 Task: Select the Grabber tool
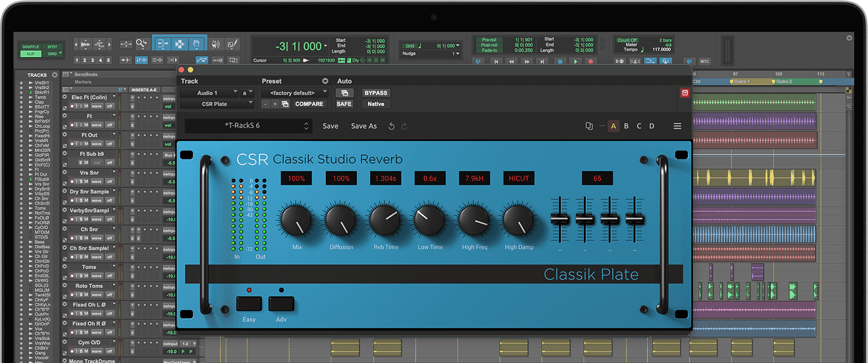pyautogui.click(x=197, y=44)
